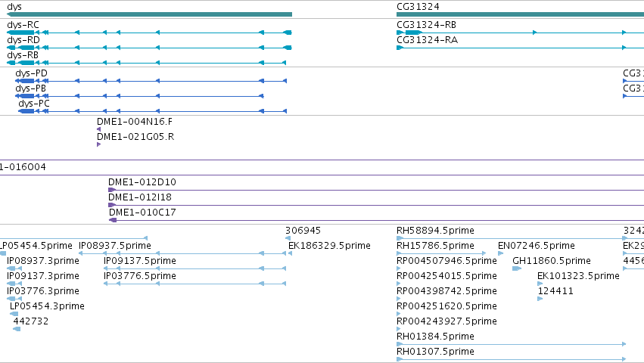Screen dimensions: 644x363
Task: Select the GH11860.5prime EST block
Action: pos(517,268)
